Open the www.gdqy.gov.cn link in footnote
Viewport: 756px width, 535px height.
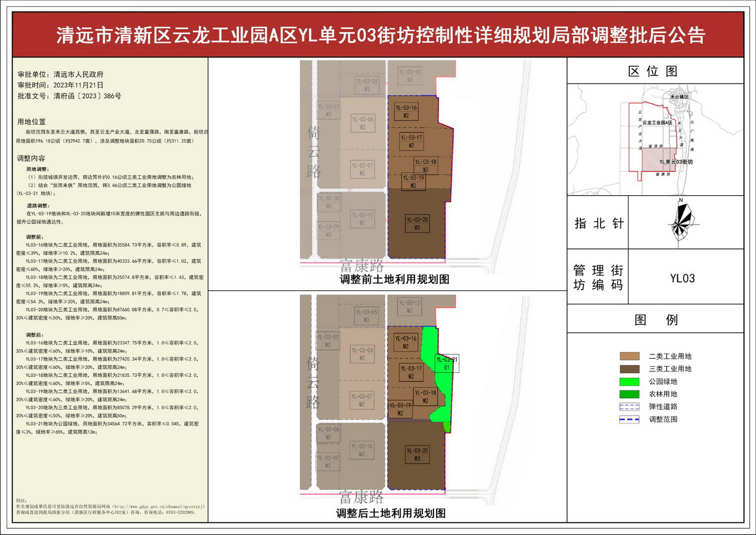click(x=160, y=506)
